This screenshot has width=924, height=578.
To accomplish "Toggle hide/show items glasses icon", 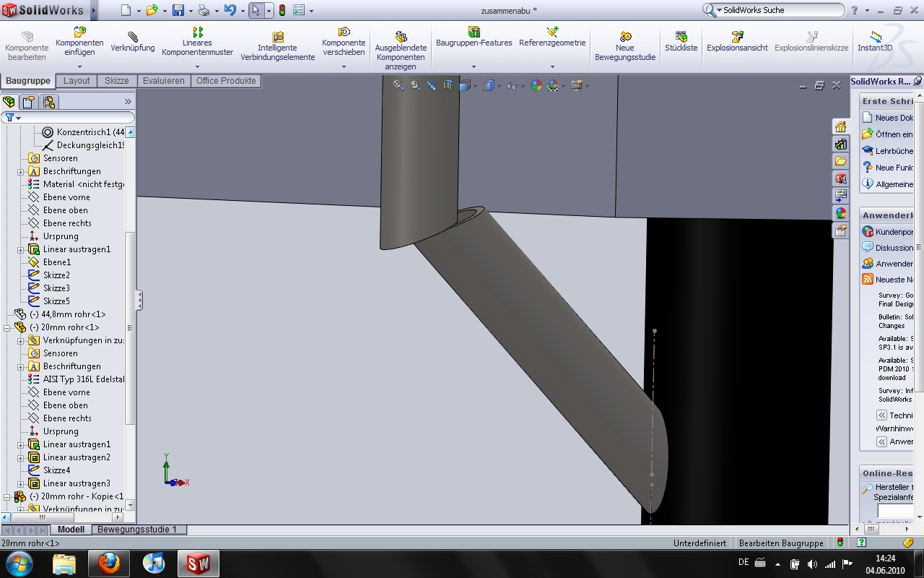I will (512, 85).
